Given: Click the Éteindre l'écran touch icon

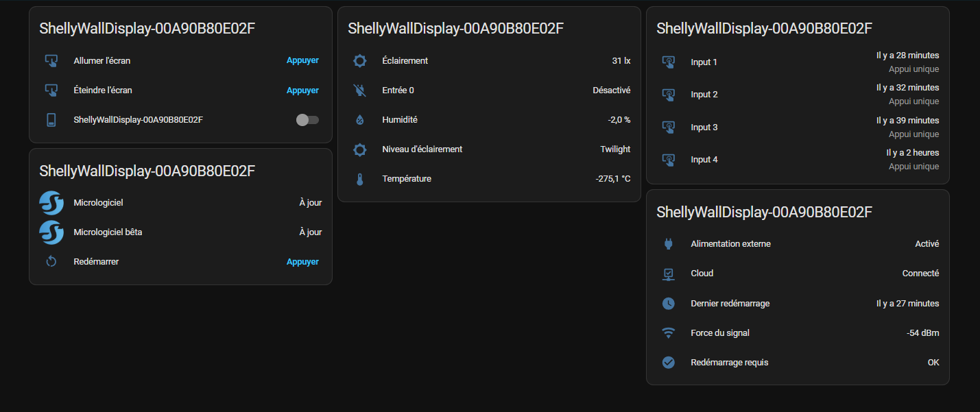Looking at the screenshot, I should coord(51,90).
